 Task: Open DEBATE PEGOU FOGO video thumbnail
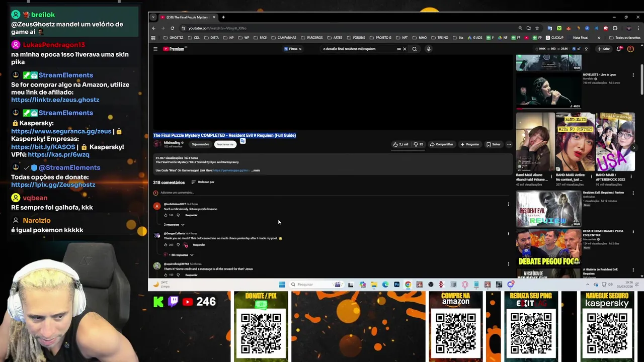pos(548,247)
